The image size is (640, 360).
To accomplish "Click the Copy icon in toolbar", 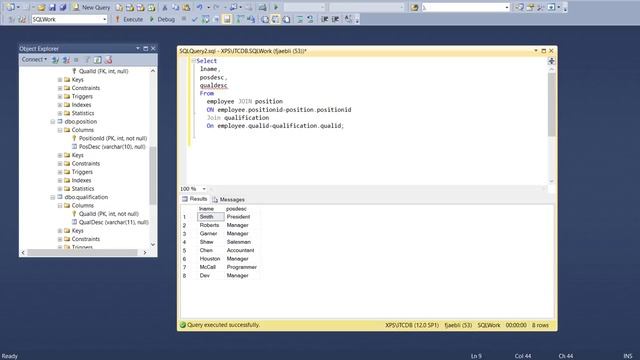I will 176,7.
